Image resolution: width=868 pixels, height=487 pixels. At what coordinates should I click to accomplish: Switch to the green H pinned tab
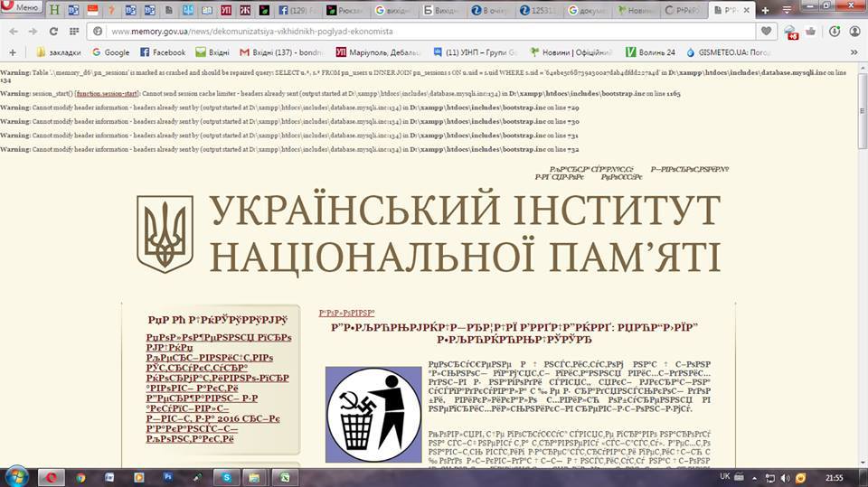[x=54, y=9]
